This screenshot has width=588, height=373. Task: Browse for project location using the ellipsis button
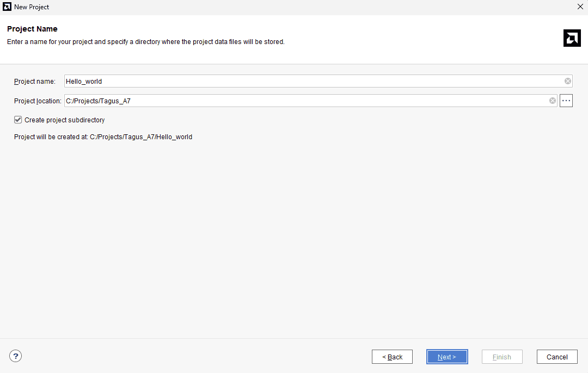click(x=566, y=101)
